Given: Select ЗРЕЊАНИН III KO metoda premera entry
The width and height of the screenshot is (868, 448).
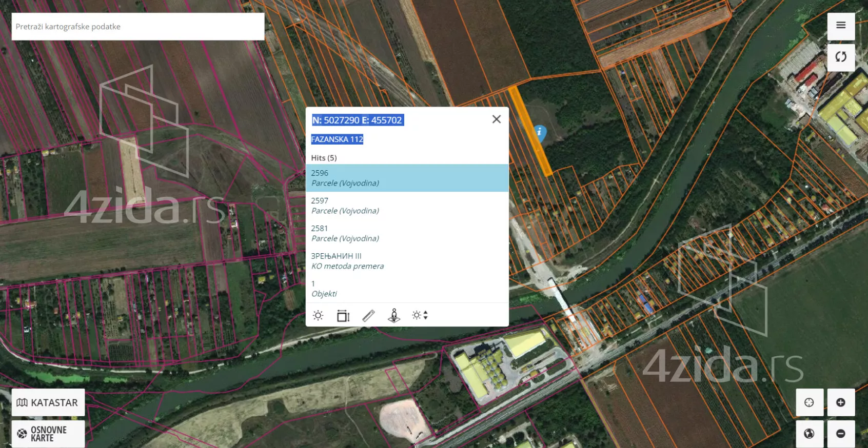Looking at the screenshot, I should (407, 261).
